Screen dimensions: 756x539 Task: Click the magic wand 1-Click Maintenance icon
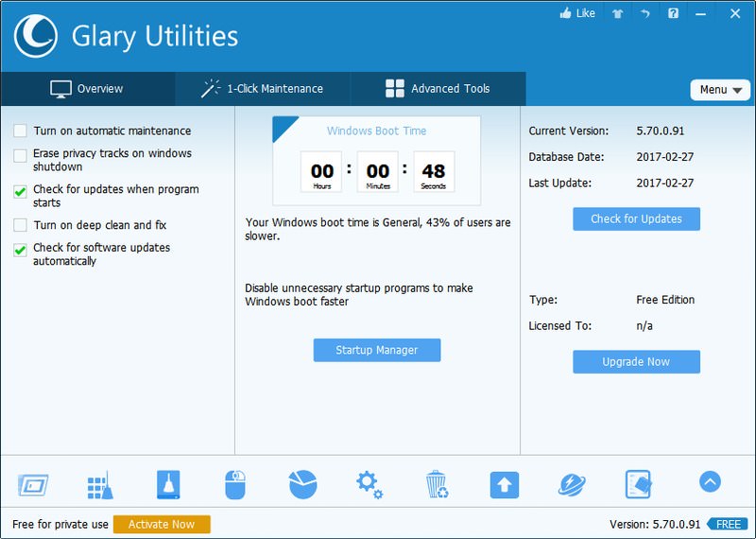[x=211, y=89]
